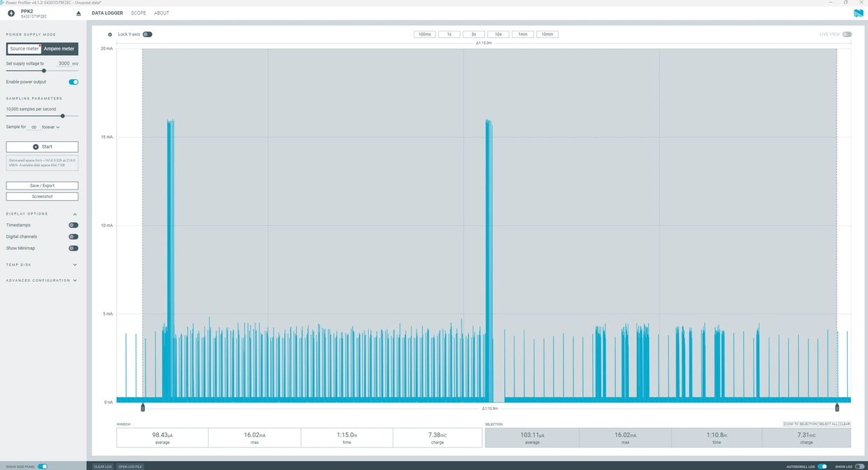Enable the Digital channels toggle
The height and width of the screenshot is (470, 868).
73,236
